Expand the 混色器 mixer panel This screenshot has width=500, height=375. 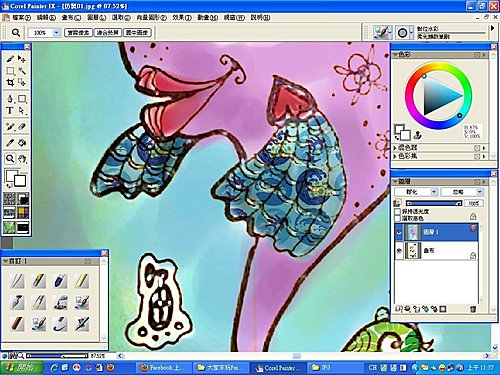395,147
